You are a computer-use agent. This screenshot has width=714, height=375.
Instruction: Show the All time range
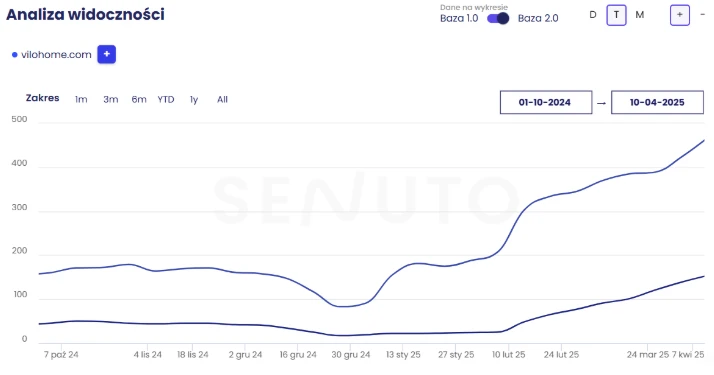pos(222,99)
